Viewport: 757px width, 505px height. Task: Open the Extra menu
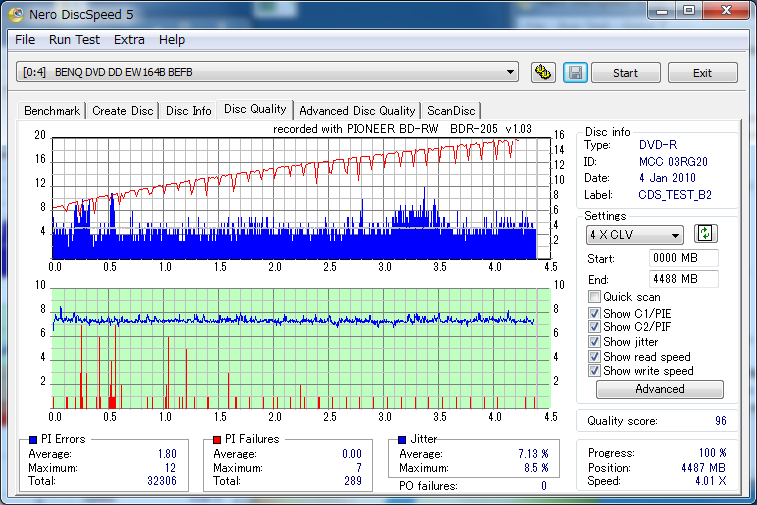point(129,40)
